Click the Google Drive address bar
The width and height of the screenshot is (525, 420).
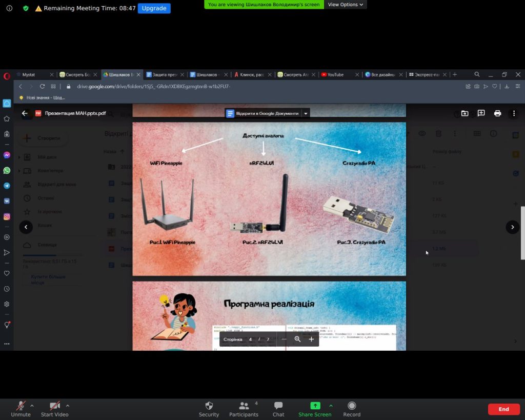click(x=153, y=87)
